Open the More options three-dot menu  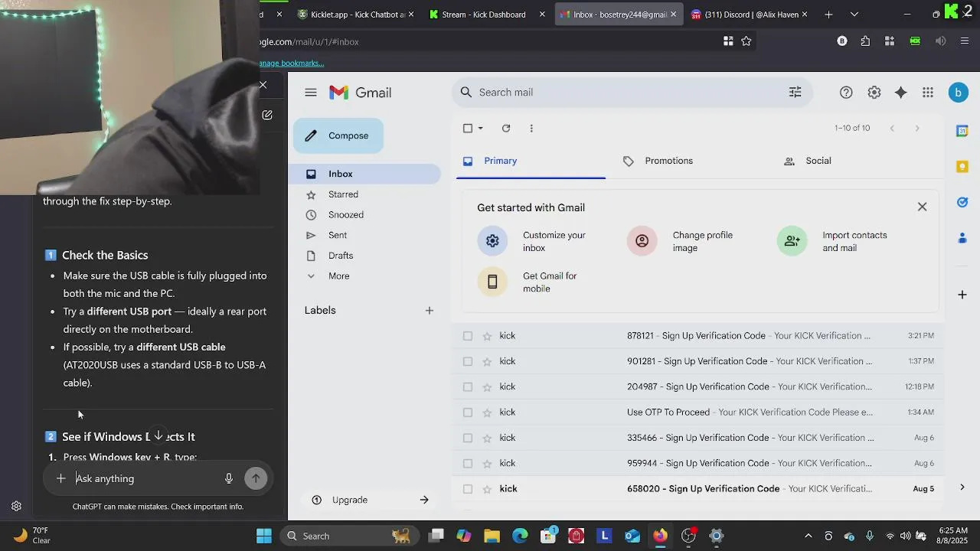[531, 129]
